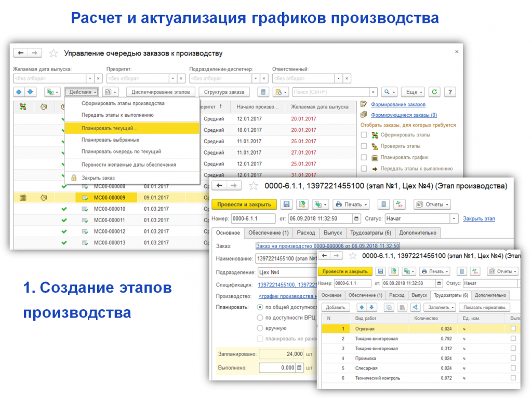Viewport: 532px width, 398px height.
Task: Click share icon in Трудозатраты toolbar
Action: coord(415,308)
